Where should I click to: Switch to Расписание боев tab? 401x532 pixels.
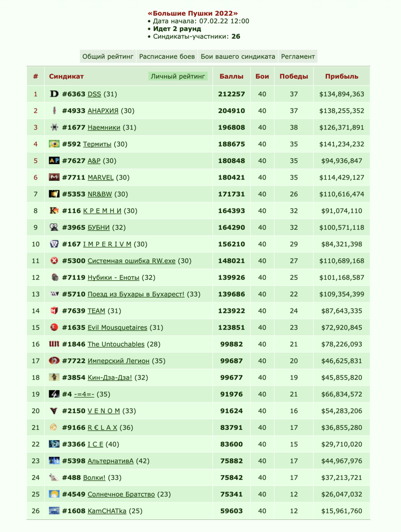click(x=167, y=57)
